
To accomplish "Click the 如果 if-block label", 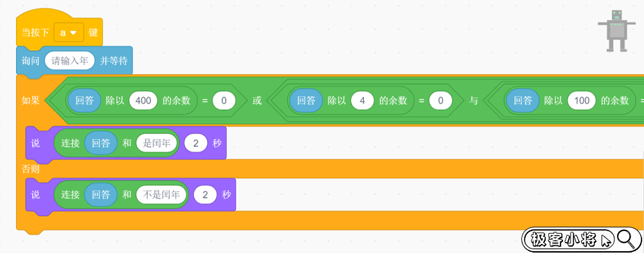I will coord(31,100).
